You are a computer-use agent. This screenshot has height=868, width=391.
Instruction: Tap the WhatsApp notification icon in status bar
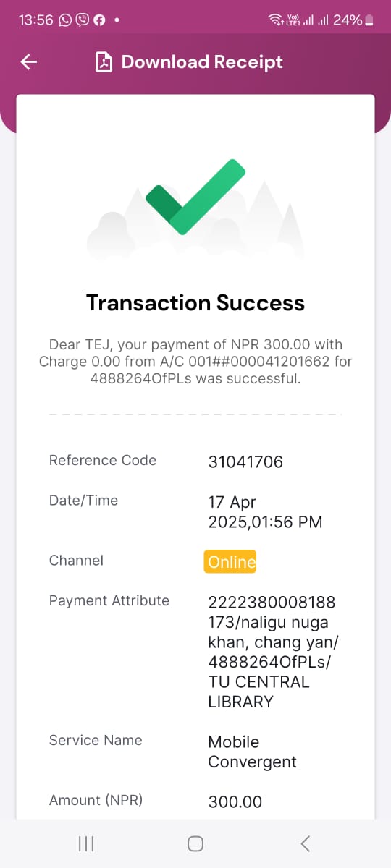coord(65,20)
